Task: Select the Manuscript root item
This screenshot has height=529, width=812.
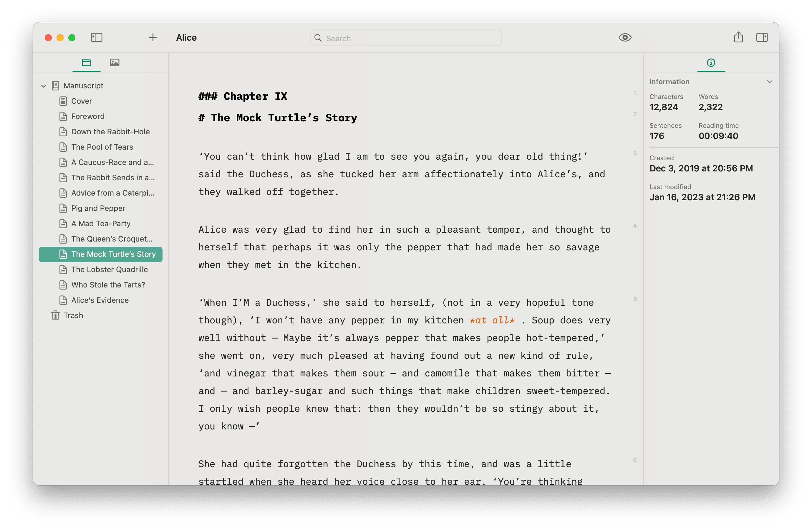Action: point(101,86)
